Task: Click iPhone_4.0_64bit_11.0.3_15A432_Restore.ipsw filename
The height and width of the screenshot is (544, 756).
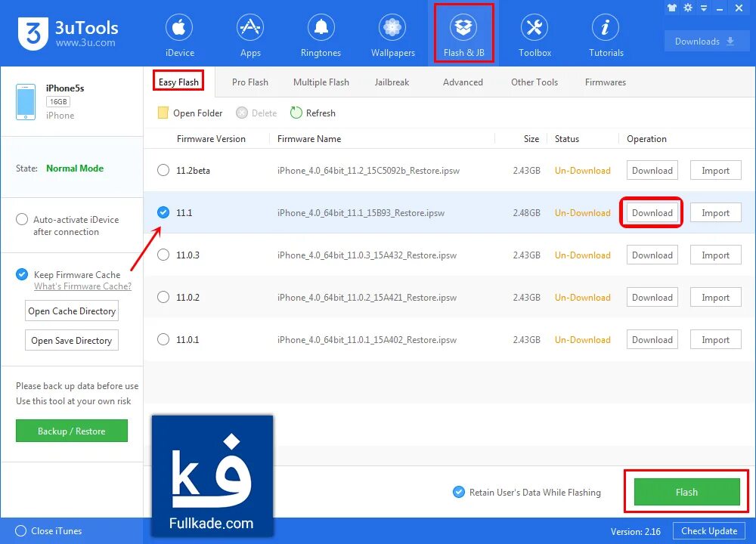Action: point(367,255)
